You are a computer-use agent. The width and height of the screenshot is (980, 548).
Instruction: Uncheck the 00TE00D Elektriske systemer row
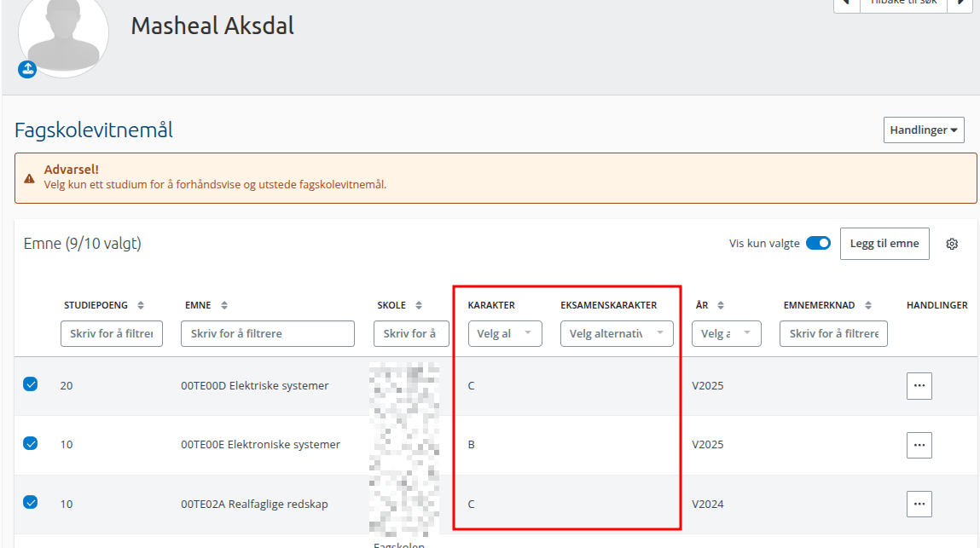tap(30, 384)
